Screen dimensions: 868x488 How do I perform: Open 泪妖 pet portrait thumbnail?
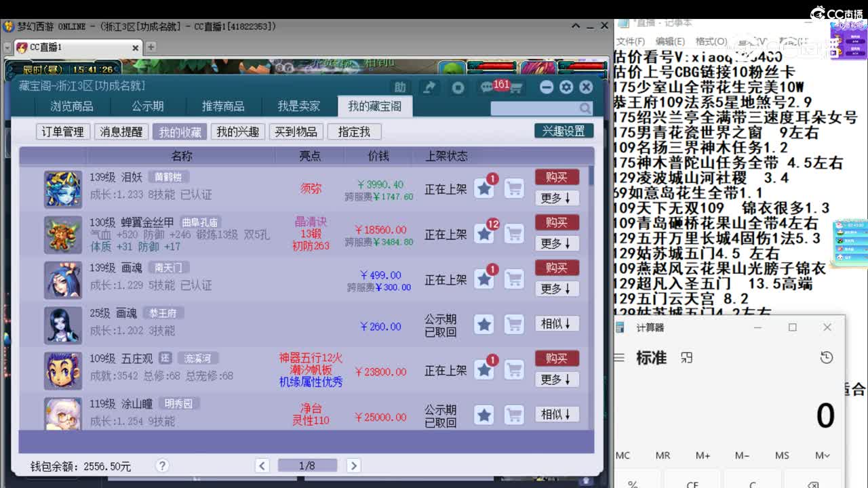(63, 189)
